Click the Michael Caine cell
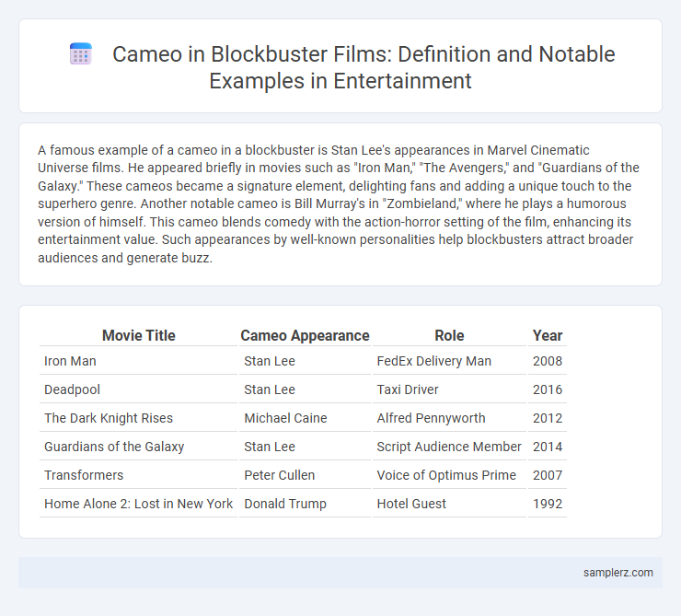The width and height of the screenshot is (681, 616). (x=305, y=418)
